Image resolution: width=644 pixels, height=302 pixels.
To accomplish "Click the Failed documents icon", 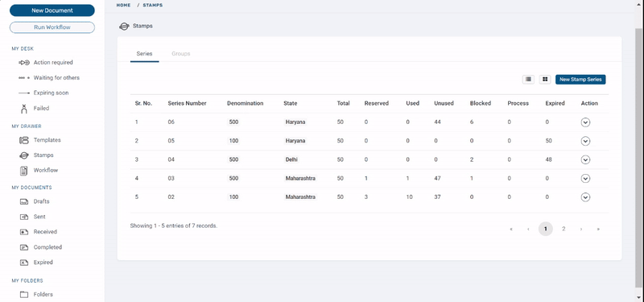I will click(x=24, y=109).
